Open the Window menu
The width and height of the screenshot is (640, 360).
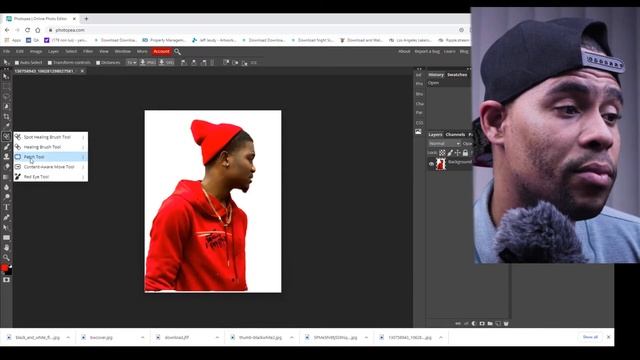point(122,51)
